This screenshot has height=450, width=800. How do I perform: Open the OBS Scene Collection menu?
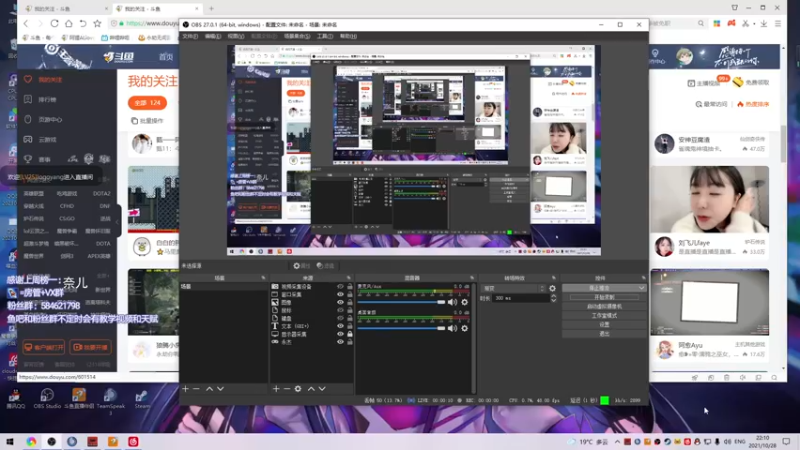(x=297, y=36)
